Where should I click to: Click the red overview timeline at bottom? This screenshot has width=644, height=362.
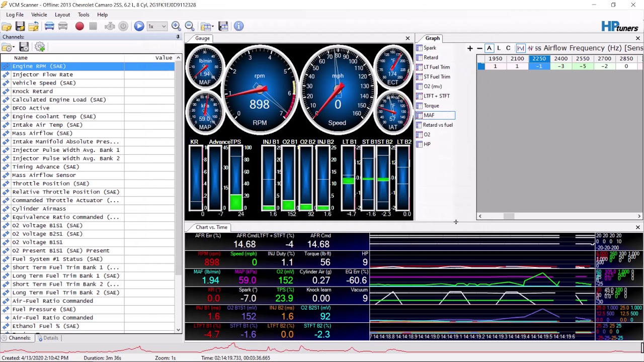tap(321, 348)
